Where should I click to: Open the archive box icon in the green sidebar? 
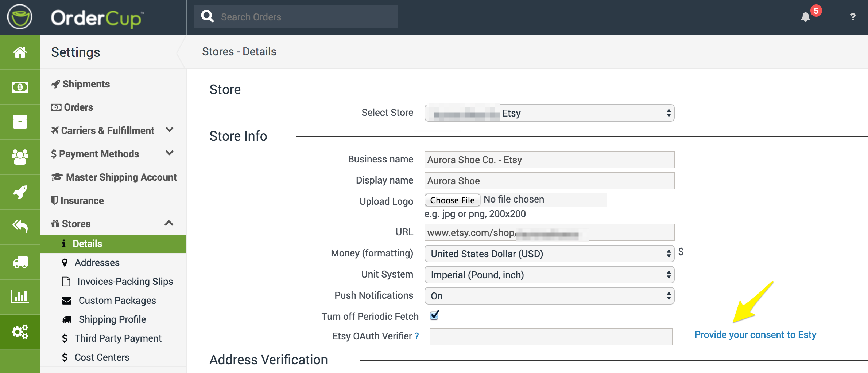click(x=20, y=122)
